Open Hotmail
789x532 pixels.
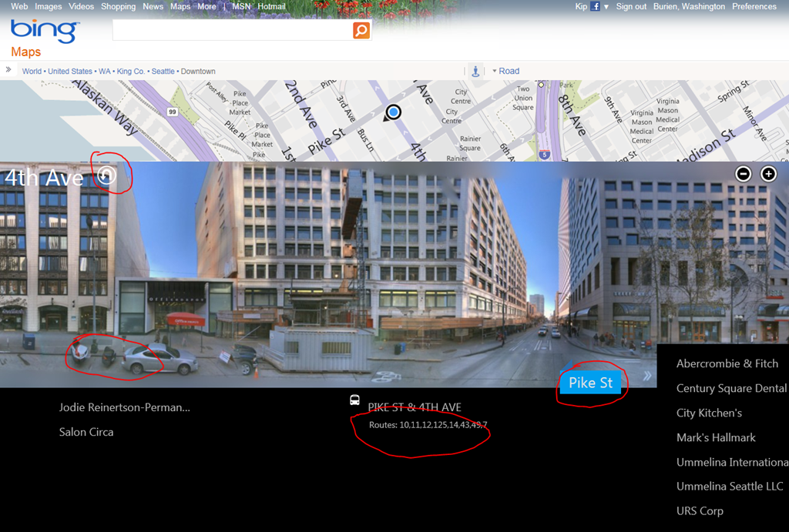272,6
